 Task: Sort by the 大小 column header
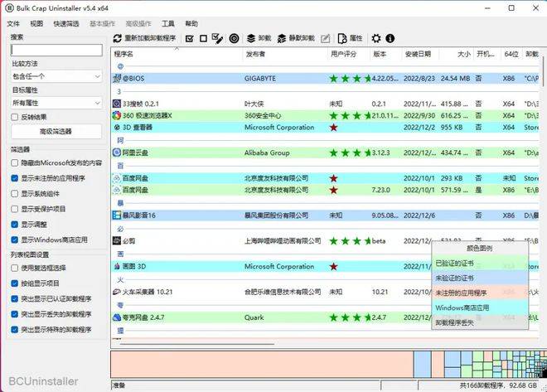click(x=456, y=54)
